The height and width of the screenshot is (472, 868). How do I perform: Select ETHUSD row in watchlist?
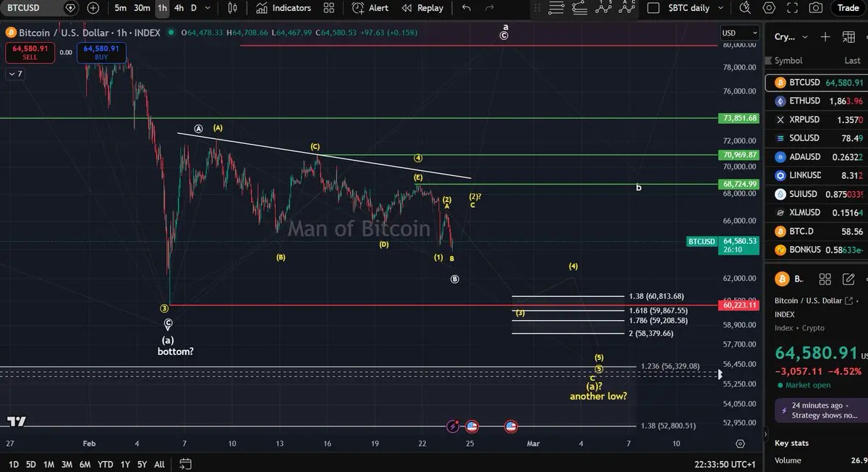816,101
